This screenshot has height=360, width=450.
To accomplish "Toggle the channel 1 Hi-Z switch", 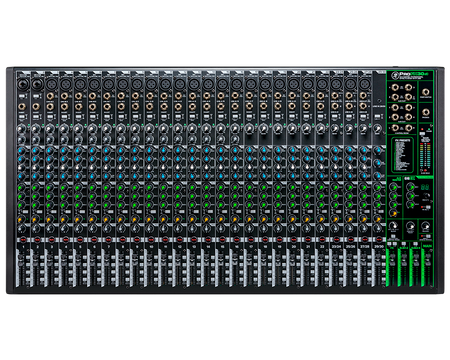I will [x=22, y=97].
